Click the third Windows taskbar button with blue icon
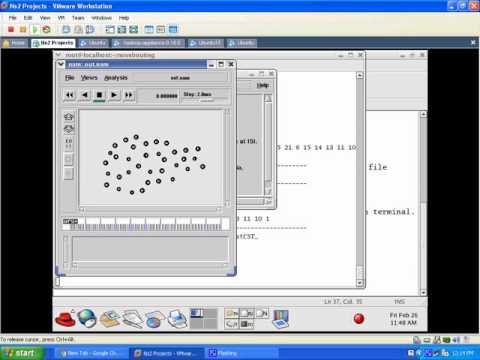480x360 pixels. click(x=241, y=353)
